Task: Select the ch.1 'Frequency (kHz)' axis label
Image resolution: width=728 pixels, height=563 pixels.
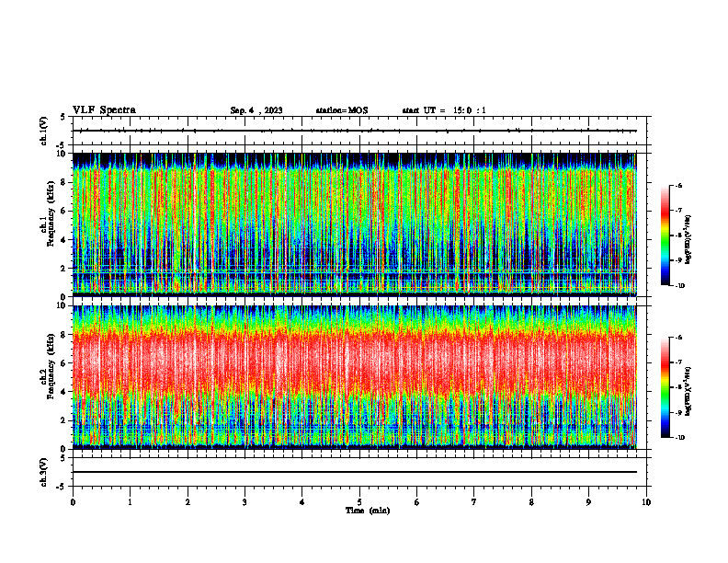Action: pyautogui.click(x=51, y=213)
